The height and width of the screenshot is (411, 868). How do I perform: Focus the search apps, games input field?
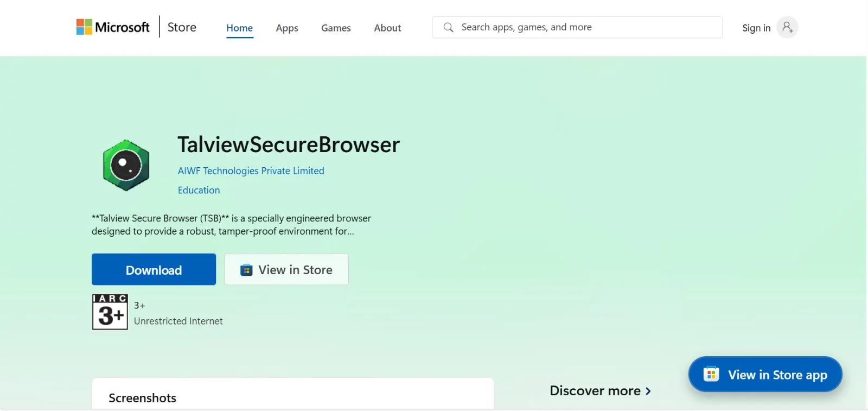point(577,27)
